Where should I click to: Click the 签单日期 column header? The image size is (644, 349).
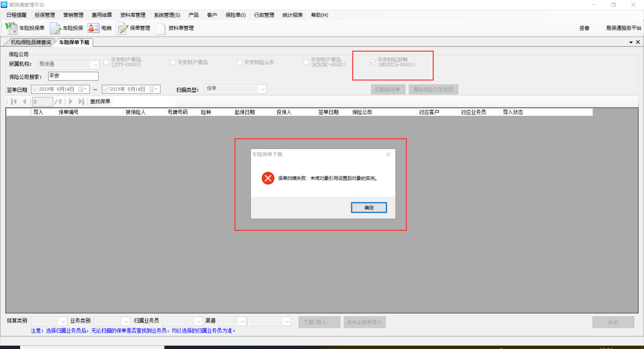[333, 112]
